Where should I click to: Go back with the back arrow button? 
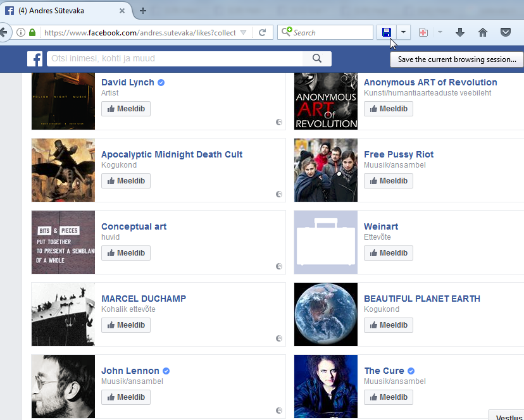3,32
